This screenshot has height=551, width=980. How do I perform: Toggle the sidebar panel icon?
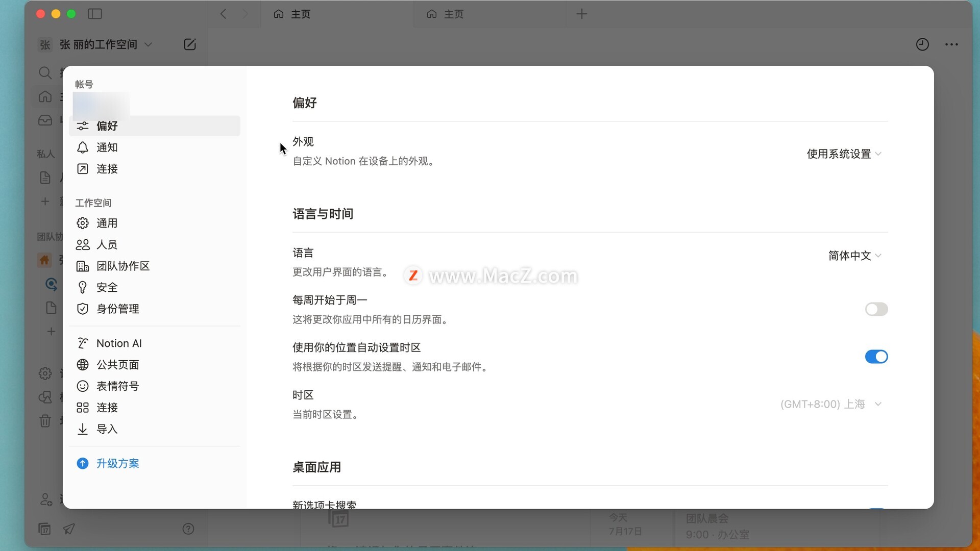point(95,14)
